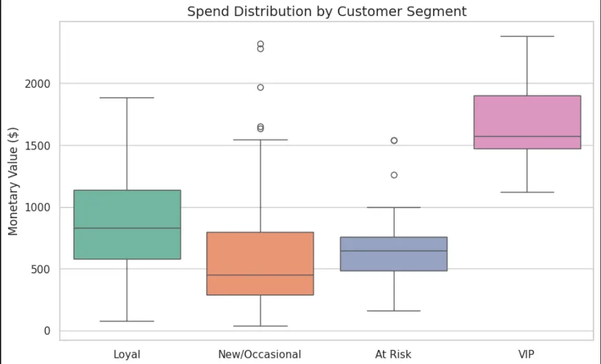Image resolution: width=601 pixels, height=364 pixels.
Task: Click the Monetary Value axis label
Action: coord(13,181)
